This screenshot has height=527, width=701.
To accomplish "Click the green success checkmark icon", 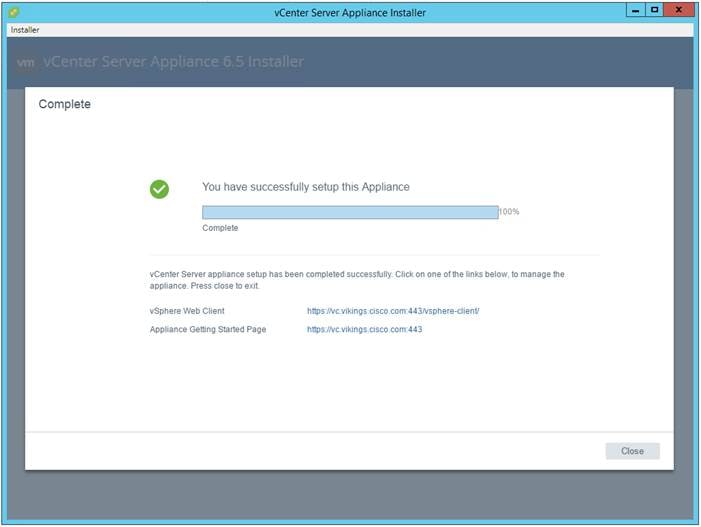I will 159,189.
